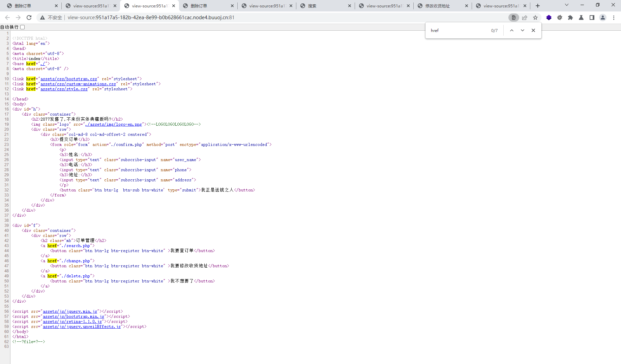Open the assets/css/custom-animations.css link

tap(78, 84)
